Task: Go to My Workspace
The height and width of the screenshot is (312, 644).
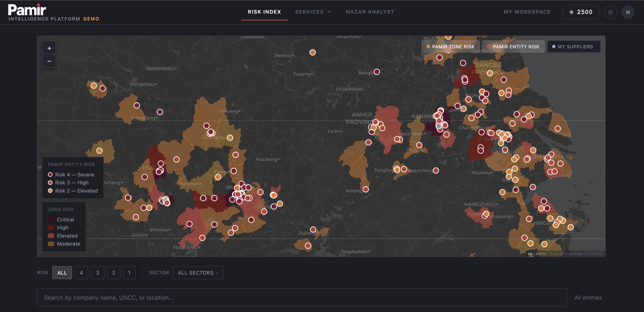Action: click(527, 12)
